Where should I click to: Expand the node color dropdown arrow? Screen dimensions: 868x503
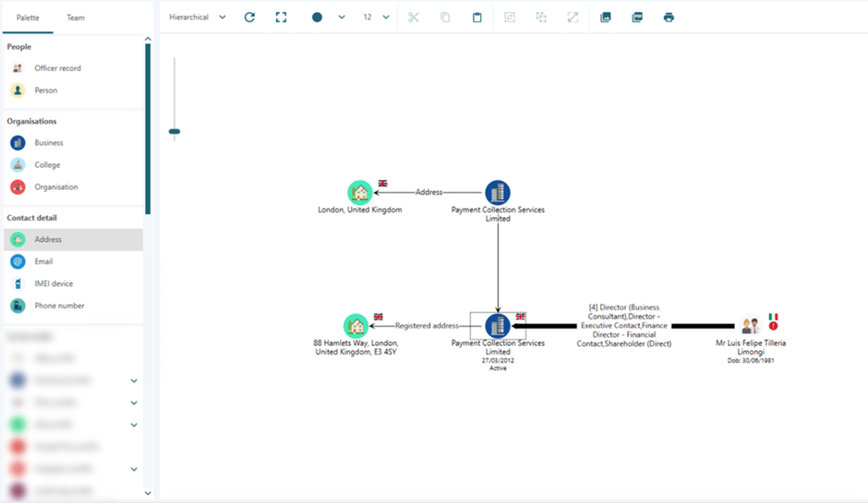[x=342, y=18]
